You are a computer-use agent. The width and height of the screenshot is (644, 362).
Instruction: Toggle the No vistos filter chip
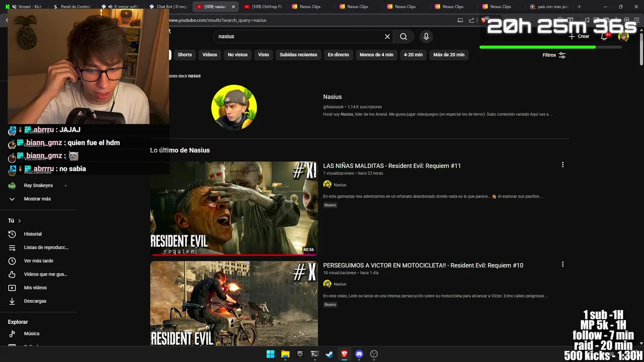click(x=237, y=55)
